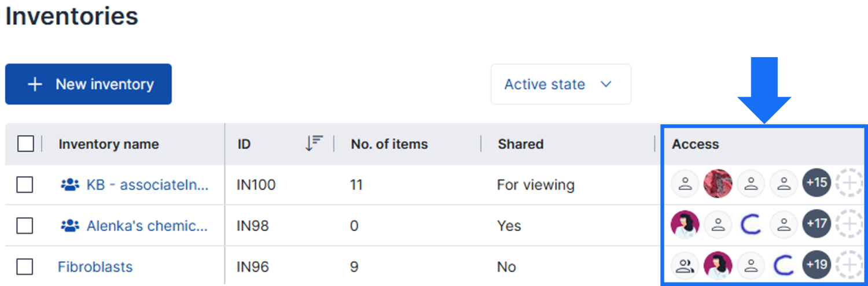The height and width of the screenshot is (286, 868).
Task: Click the +17 access badge for IN98
Action: click(816, 224)
